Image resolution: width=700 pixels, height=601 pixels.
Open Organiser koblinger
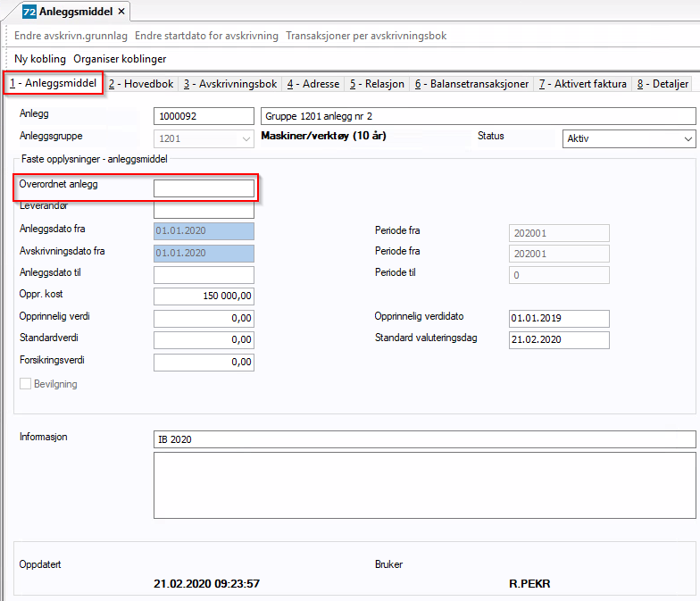pos(120,59)
